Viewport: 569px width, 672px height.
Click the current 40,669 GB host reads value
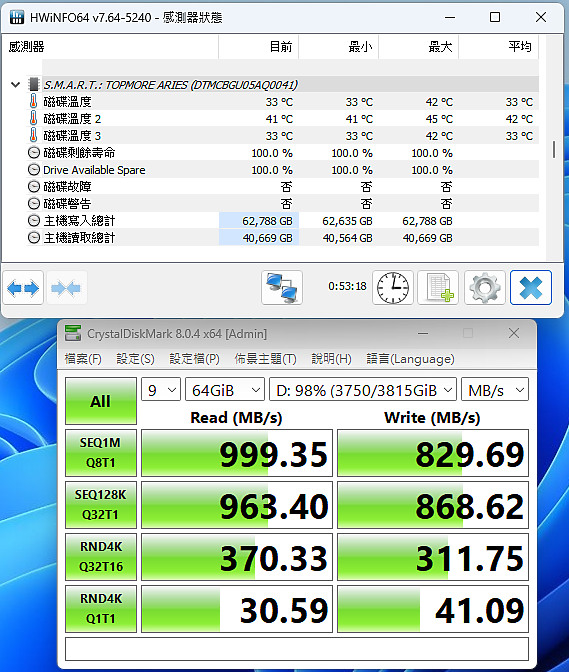(267, 238)
